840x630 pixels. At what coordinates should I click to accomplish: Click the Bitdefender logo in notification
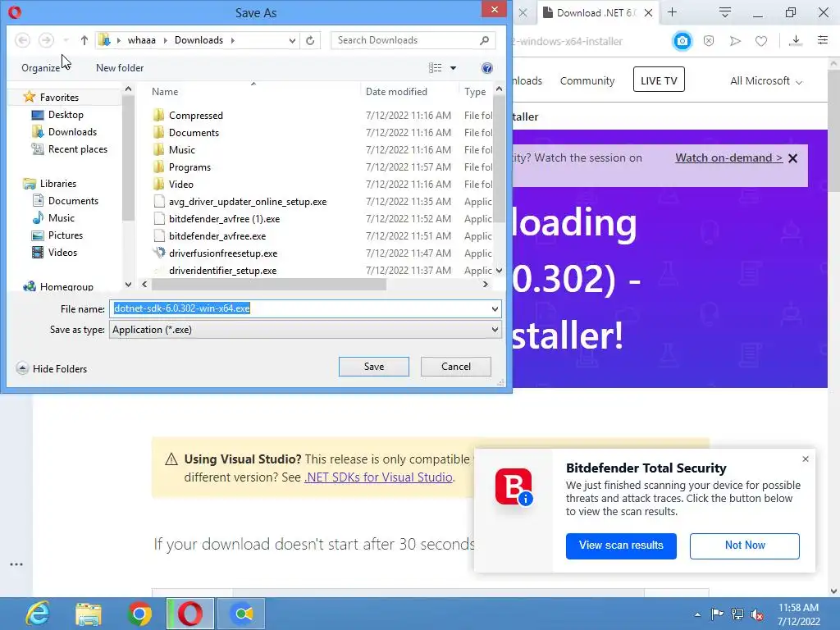pyautogui.click(x=514, y=487)
